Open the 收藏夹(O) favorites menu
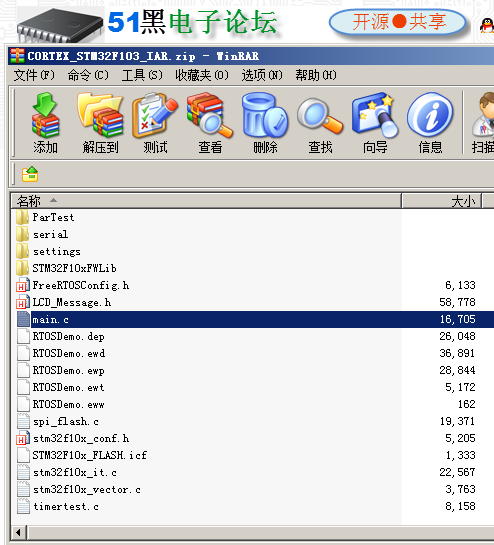This screenshot has width=494, height=545. point(202,75)
